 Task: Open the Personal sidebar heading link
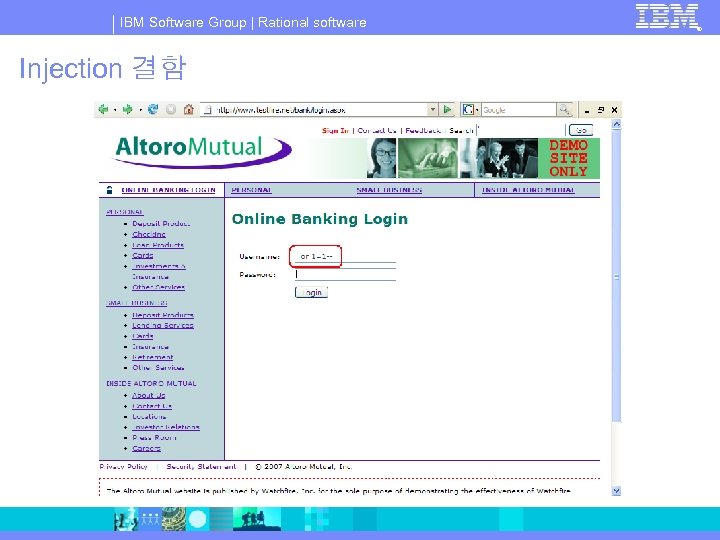(125, 212)
